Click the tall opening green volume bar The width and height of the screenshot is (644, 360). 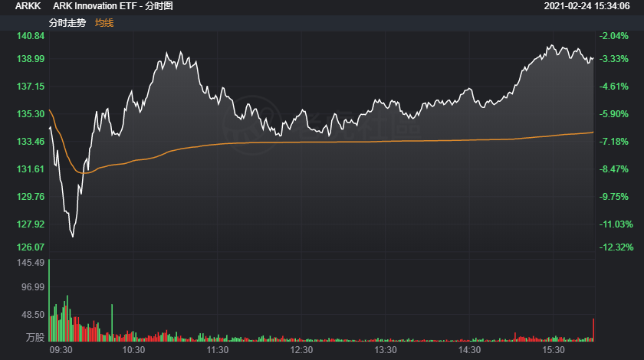[49, 300]
